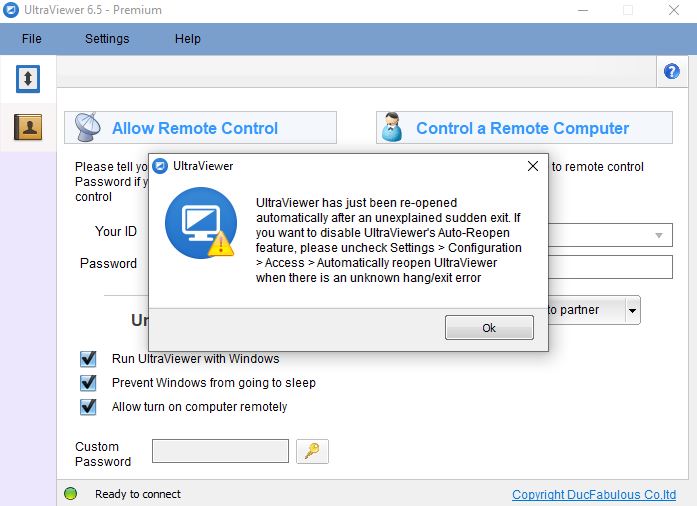Click Ok in the UltraViewer dialog

pyautogui.click(x=489, y=328)
